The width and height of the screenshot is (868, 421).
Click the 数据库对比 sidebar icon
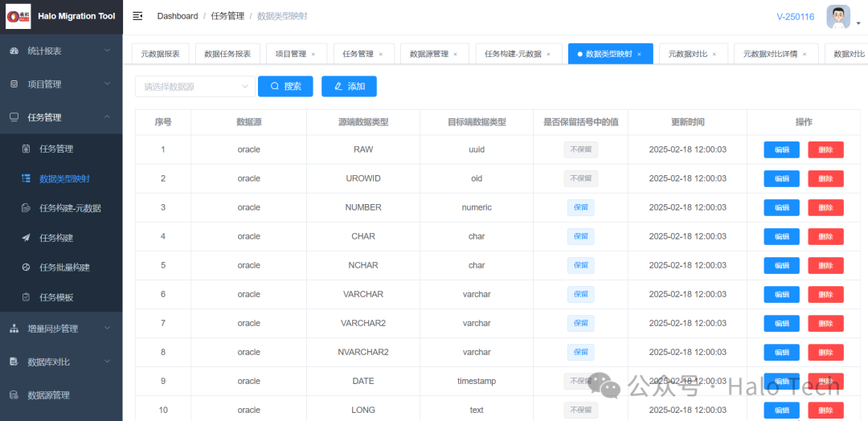14,362
